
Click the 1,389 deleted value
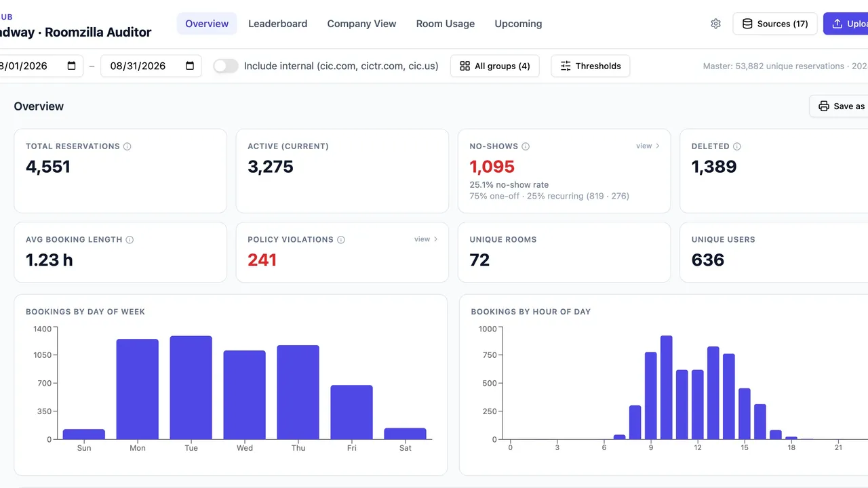tap(714, 167)
